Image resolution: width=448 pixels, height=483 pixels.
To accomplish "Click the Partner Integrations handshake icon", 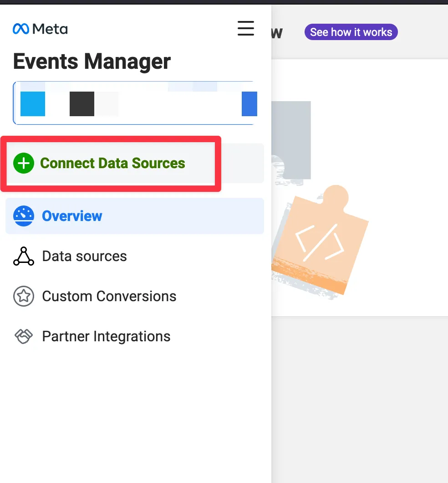I will 24,336.
